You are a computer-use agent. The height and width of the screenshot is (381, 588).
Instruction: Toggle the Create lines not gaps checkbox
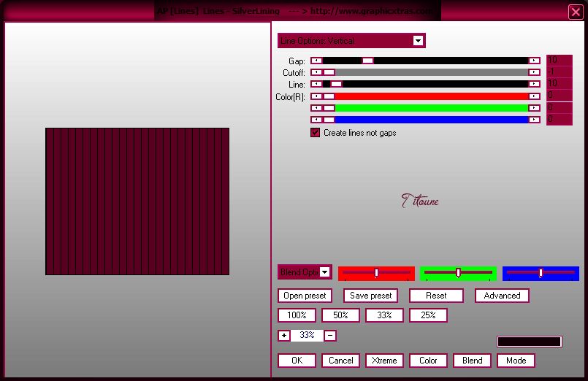coord(316,133)
